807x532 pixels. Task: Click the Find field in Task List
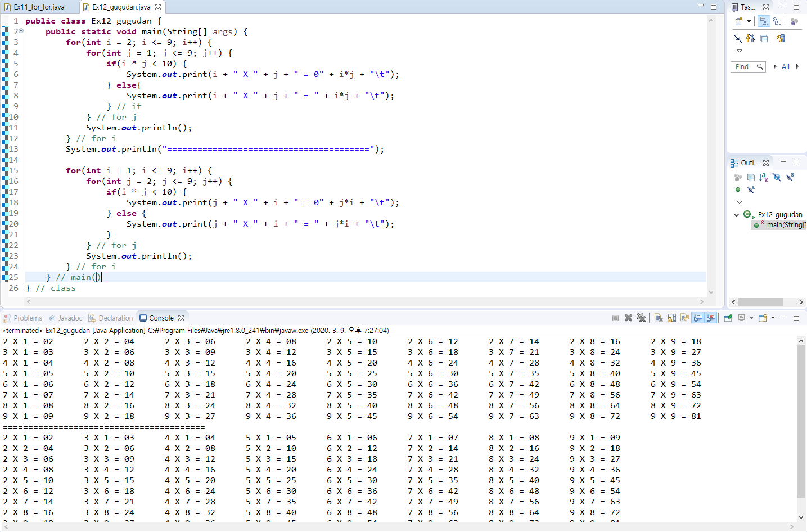748,66
